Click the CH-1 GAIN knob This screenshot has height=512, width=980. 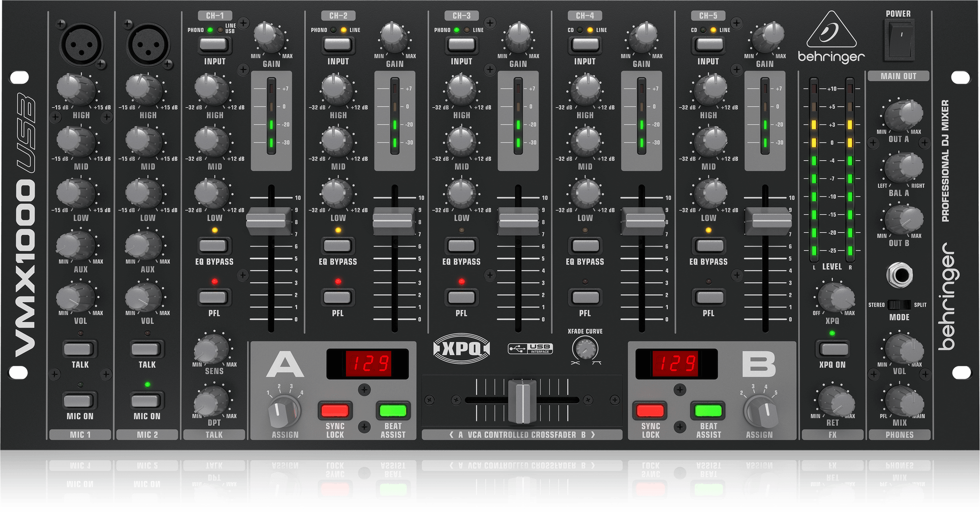[x=269, y=38]
